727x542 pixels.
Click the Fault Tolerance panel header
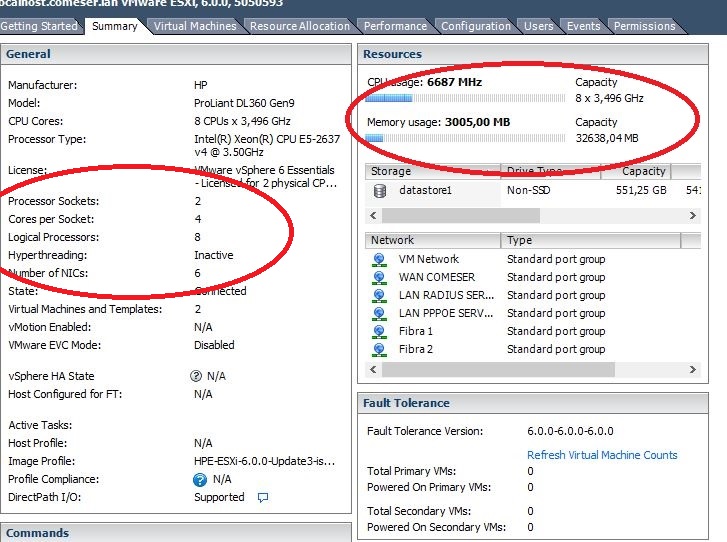(533, 403)
